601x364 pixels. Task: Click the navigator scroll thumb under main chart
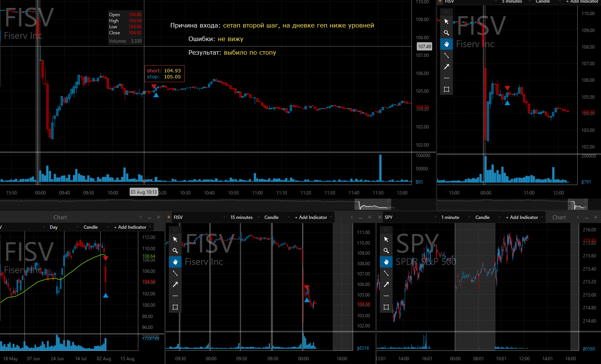[x=373, y=205]
